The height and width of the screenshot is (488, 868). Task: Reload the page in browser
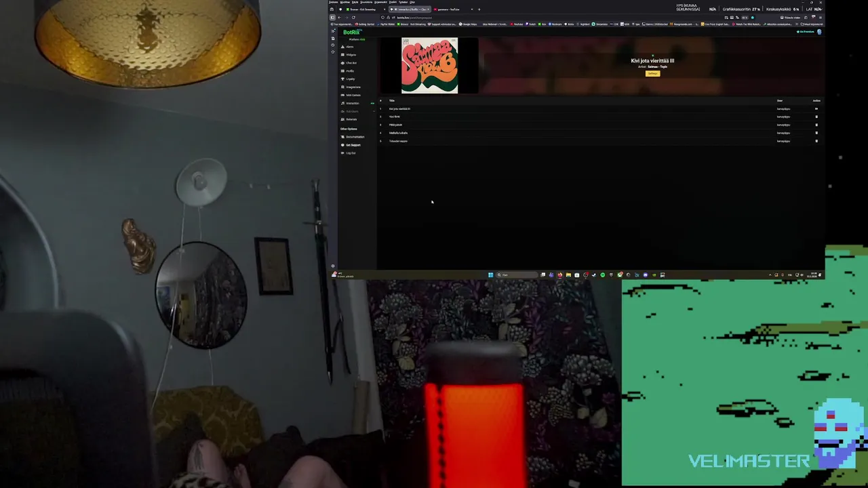(x=353, y=18)
